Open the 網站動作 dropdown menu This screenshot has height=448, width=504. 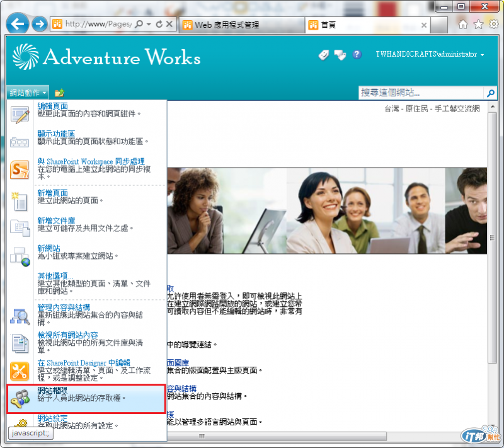(28, 93)
